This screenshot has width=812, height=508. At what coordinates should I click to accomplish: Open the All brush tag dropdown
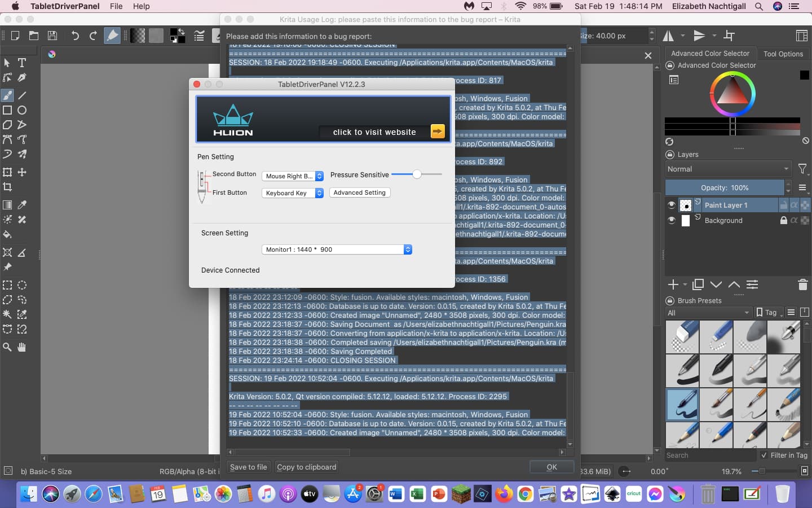pyautogui.click(x=709, y=313)
